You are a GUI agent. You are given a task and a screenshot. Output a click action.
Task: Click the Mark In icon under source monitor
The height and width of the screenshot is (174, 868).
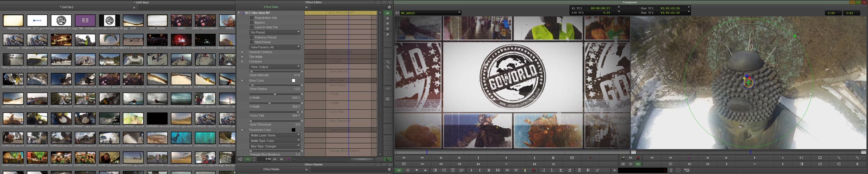[534, 157]
